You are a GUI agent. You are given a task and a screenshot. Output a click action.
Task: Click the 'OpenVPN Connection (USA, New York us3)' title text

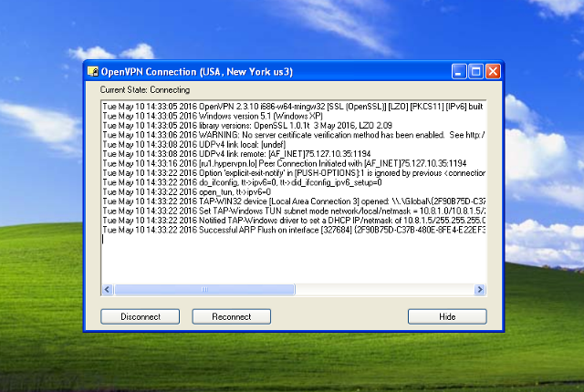pos(197,71)
